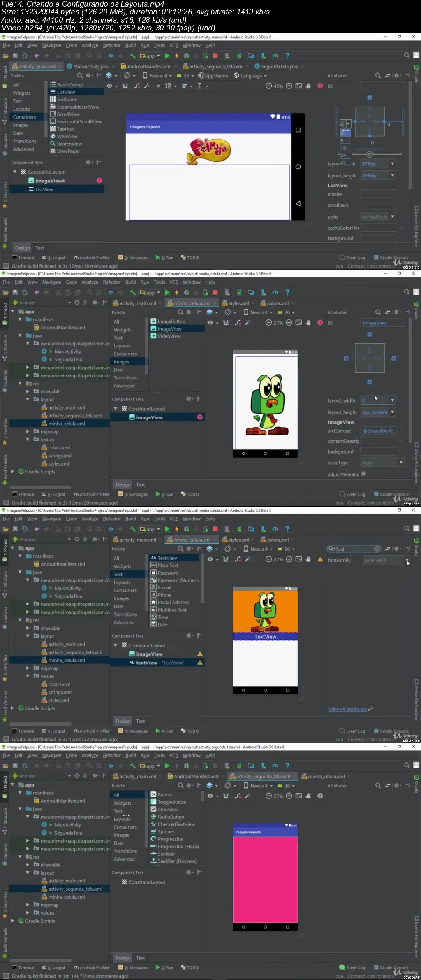Click the srcCompat value field
The image size is (421, 980).
(378, 431)
